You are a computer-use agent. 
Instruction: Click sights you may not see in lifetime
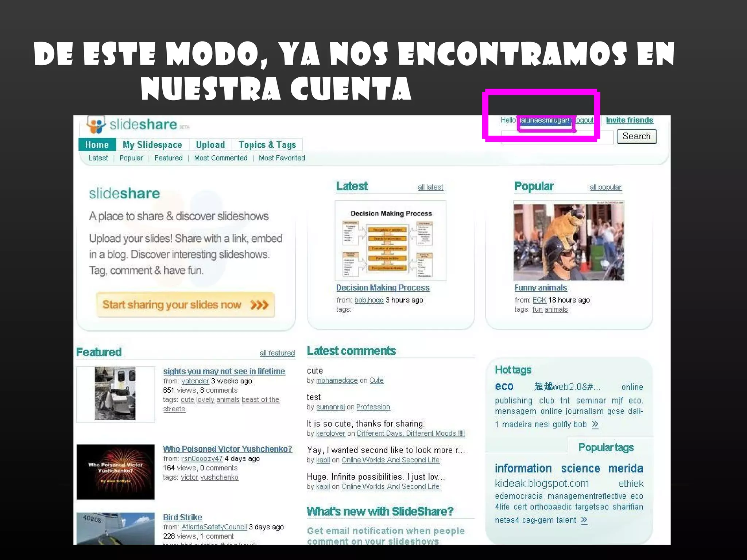tap(224, 371)
